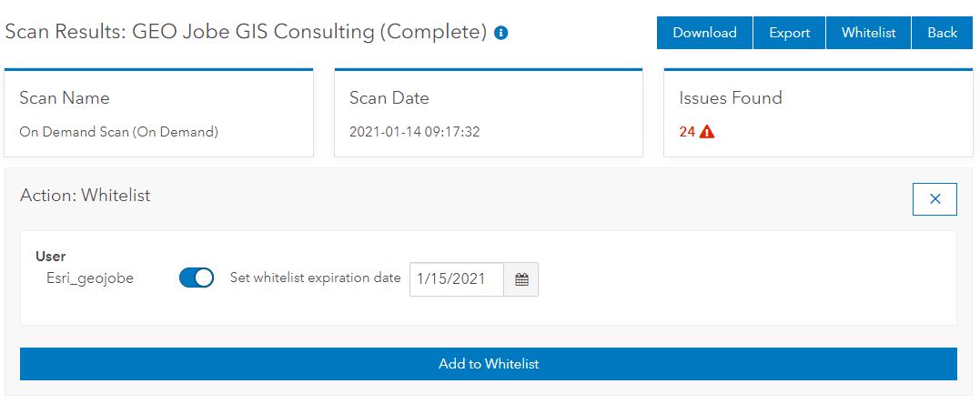Click the Issues Found card heading
Viewport: 980px width, 404px height.
tap(731, 98)
